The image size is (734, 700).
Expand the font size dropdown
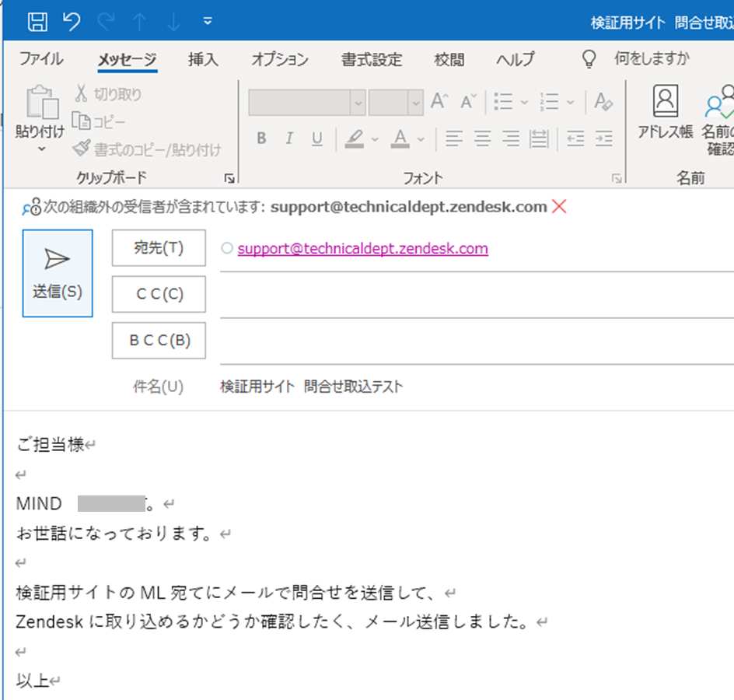click(x=415, y=103)
